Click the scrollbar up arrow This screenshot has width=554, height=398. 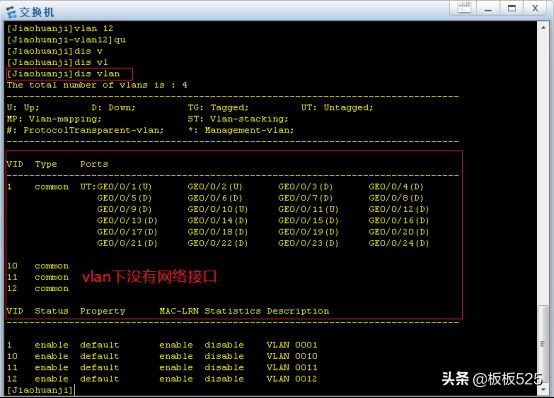[543, 27]
